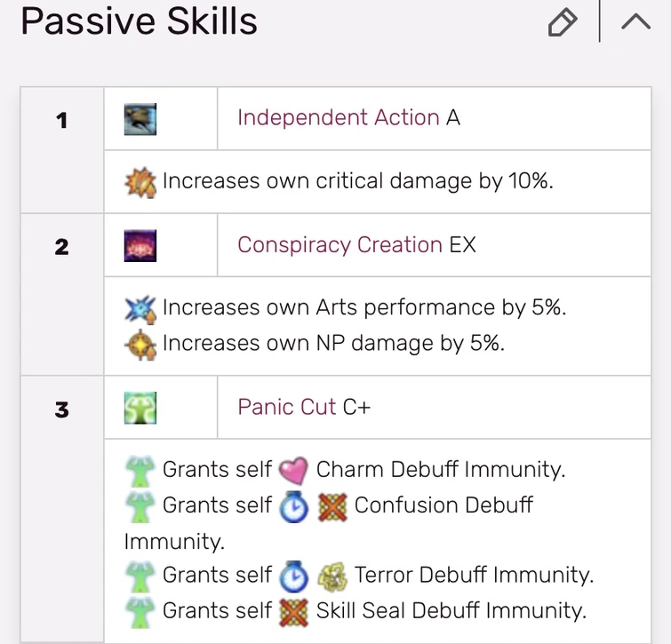
Task: Click the Arts performance buff icon
Action: pyautogui.click(x=140, y=308)
